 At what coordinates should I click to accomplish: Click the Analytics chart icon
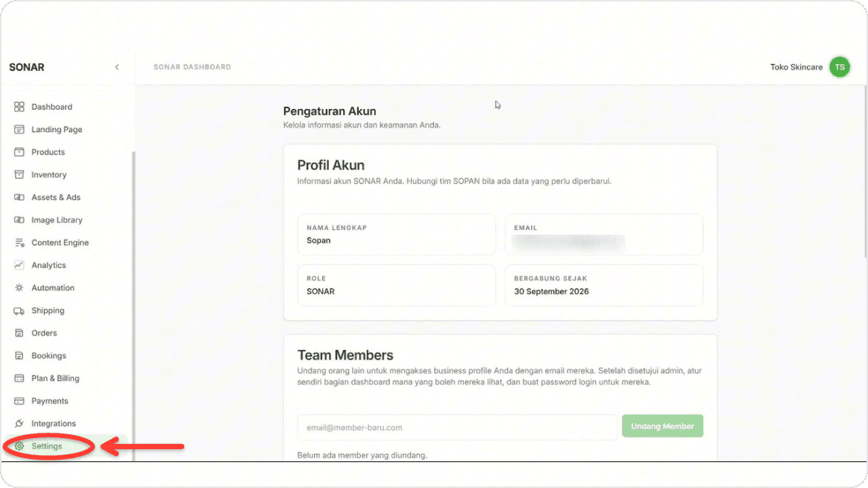pyautogui.click(x=19, y=265)
